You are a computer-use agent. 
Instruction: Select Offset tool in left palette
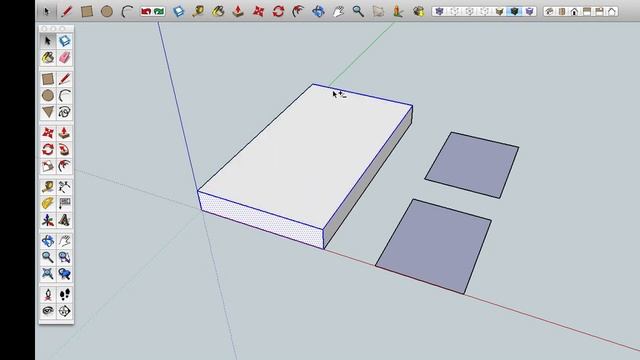(x=64, y=166)
